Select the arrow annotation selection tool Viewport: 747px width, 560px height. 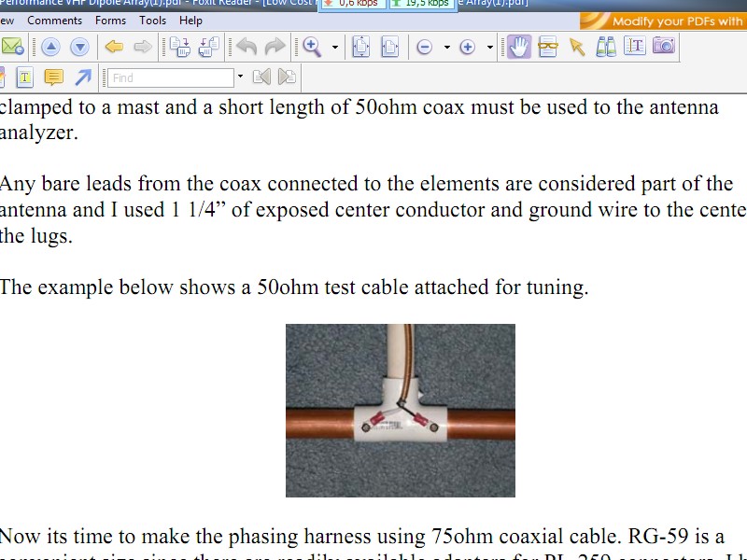577,47
